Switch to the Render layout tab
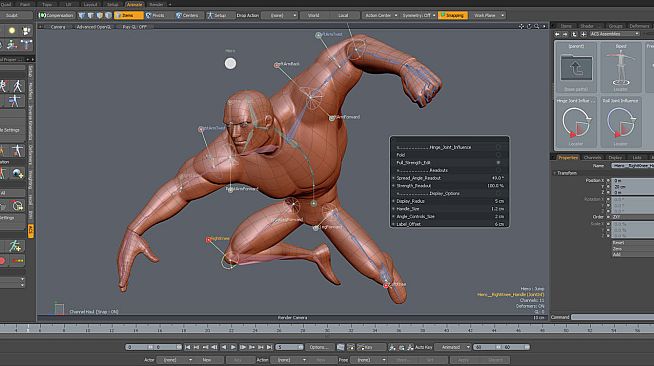This screenshot has height=366, width=654. [x=156, y=4]
